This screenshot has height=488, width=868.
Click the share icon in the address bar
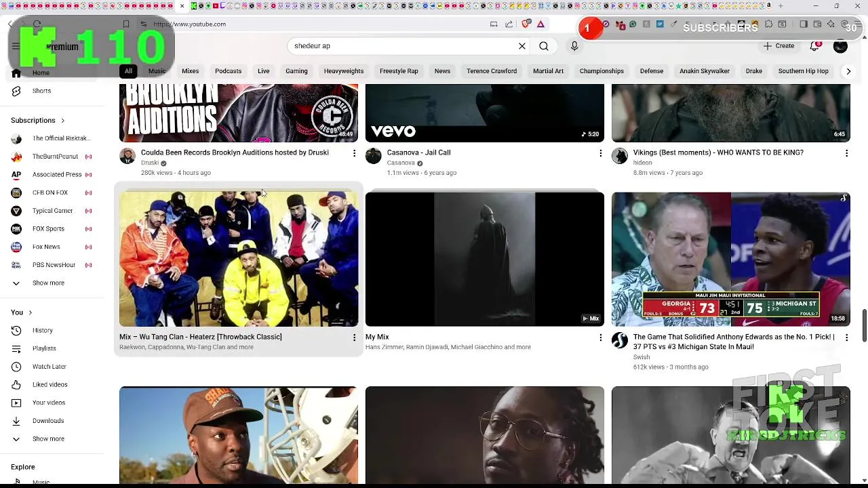coord(509,24)
